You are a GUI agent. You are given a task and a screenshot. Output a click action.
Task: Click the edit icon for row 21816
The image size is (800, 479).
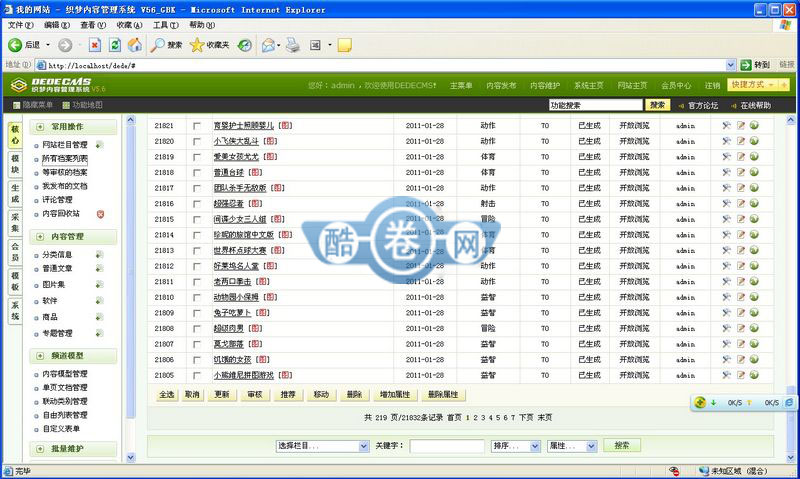tap(741, 203)
